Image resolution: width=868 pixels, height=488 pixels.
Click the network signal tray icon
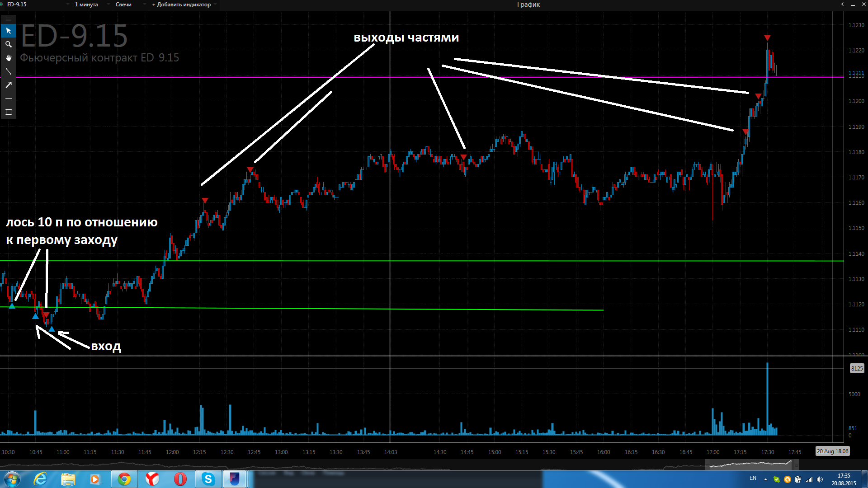[809, 479]
